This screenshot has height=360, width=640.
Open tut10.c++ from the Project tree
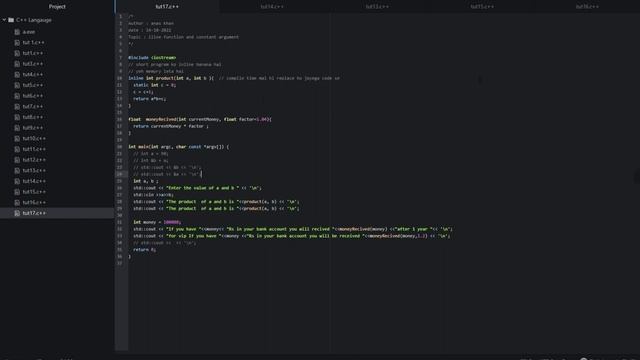pyautogui.click(x=34, y=138)
